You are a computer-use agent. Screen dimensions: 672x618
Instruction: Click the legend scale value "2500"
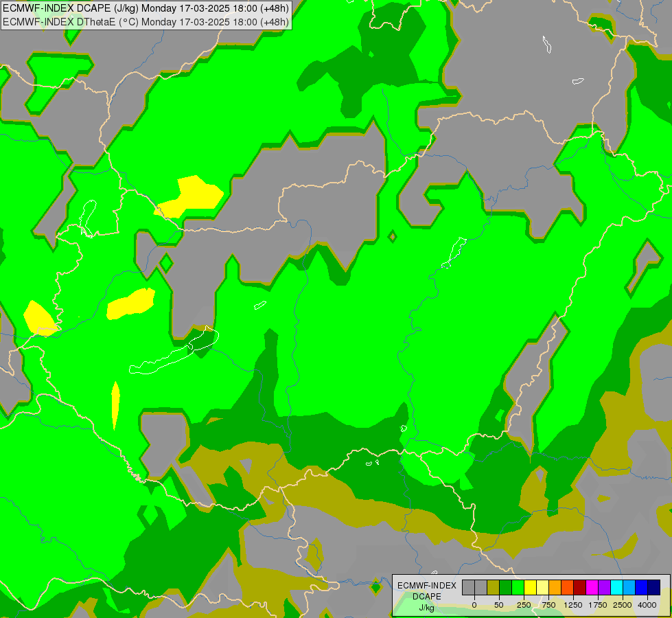pos(623,605)
